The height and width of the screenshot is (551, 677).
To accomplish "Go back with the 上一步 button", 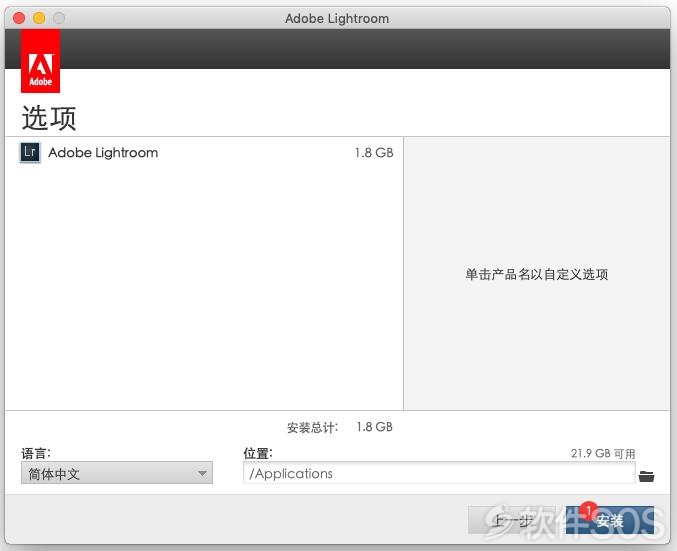I will coord(514,520).
